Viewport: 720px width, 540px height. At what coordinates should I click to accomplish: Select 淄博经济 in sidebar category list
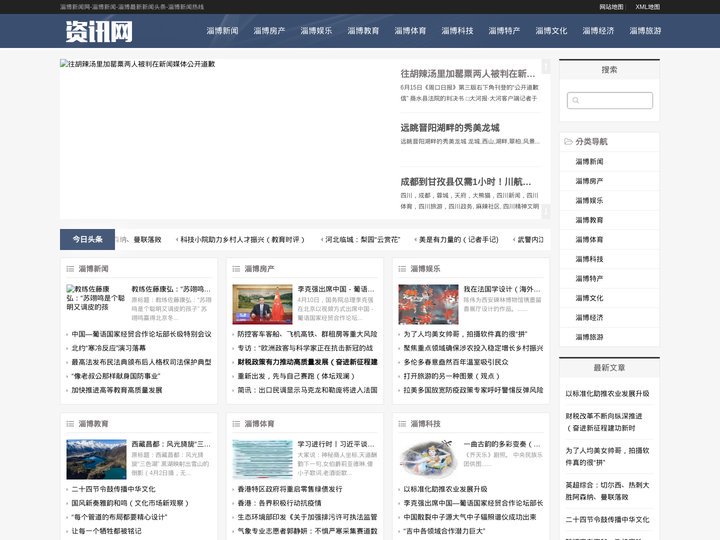(590, 317)
